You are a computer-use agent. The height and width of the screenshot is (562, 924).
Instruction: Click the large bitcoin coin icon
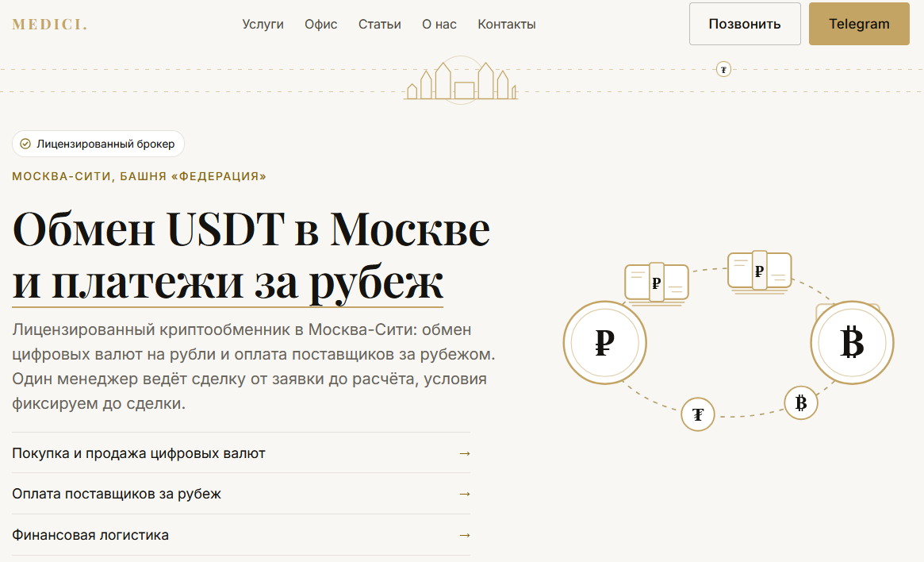point(852,343)
